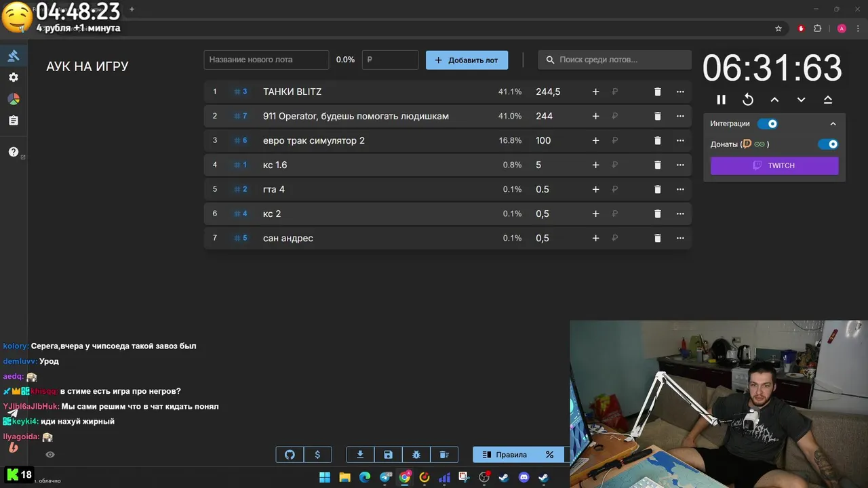Click the percent icon beside Правила
Screen dimensions: 868x488
click(550, 455)
